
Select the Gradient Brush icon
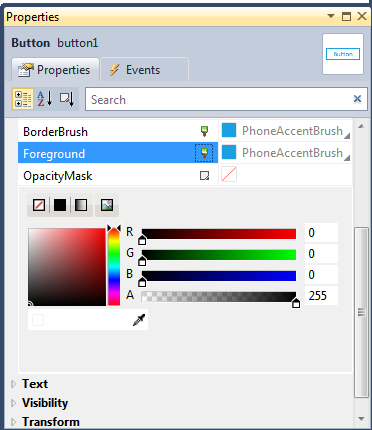coord(81,205)
